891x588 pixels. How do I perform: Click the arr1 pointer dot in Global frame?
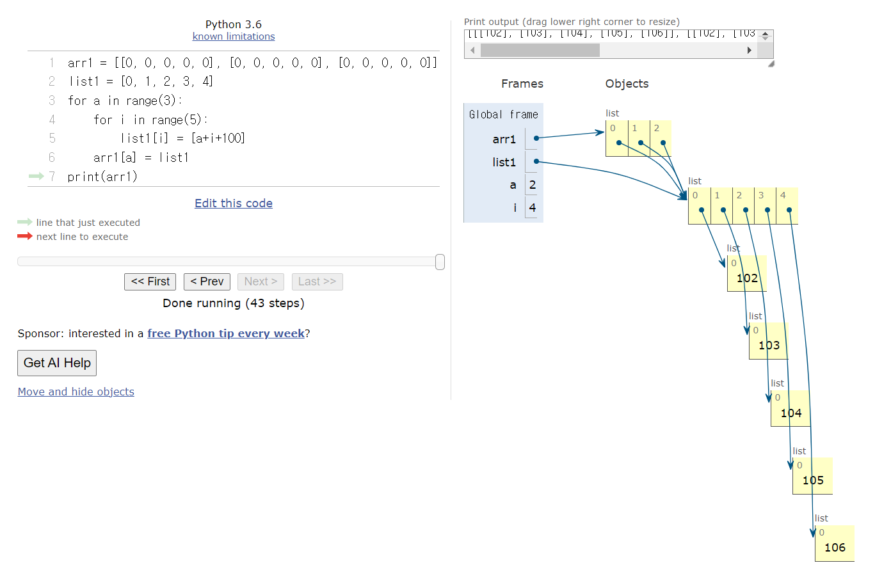[536, 138]
